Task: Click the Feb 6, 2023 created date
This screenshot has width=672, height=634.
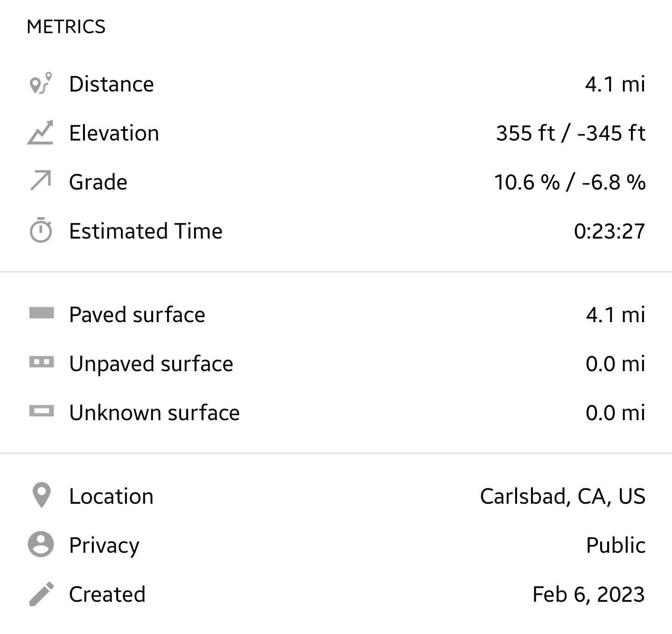Action: pos(588,594)
